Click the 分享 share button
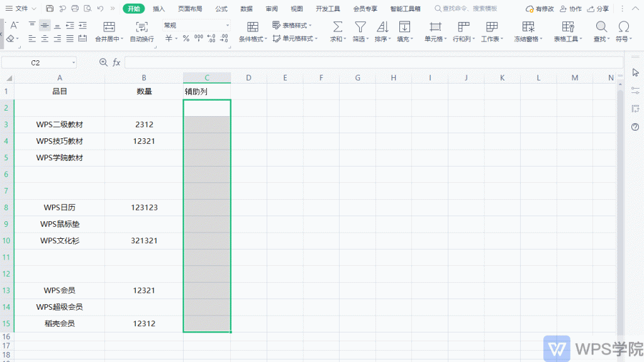 [x=598, y=9]
